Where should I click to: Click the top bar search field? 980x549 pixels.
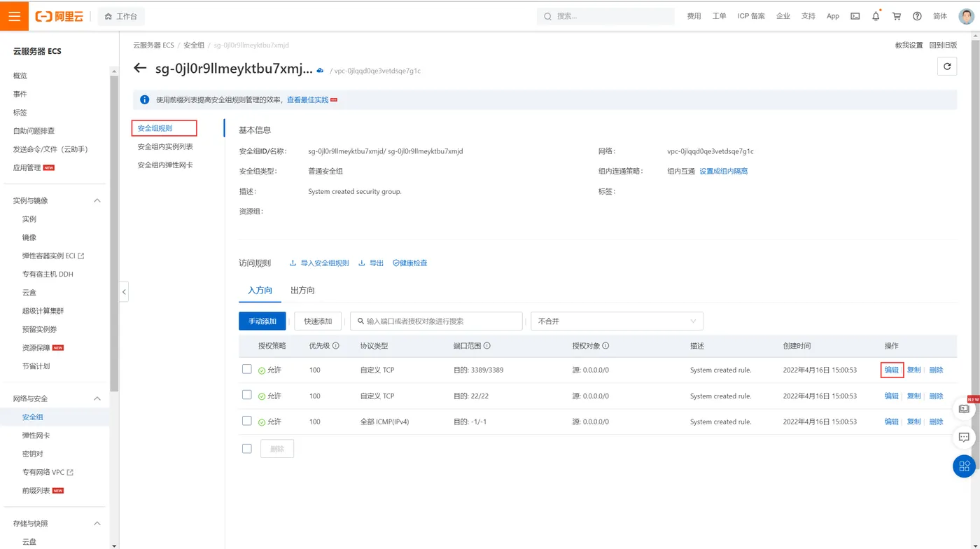click(605, 16)
